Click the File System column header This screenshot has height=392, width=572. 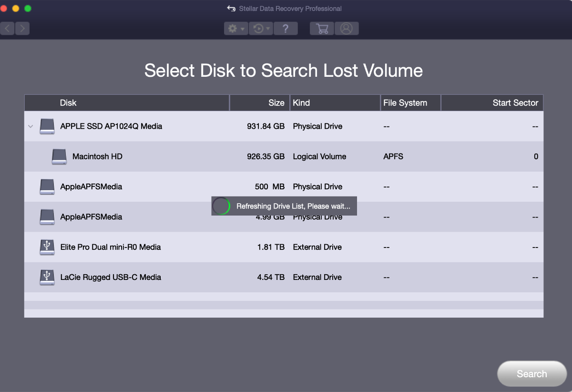(405, 103)
